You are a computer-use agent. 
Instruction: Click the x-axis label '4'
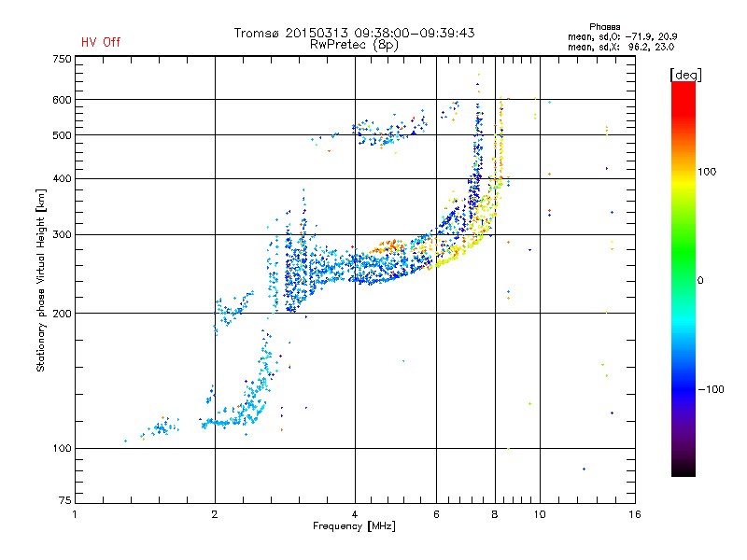[355, 514]
